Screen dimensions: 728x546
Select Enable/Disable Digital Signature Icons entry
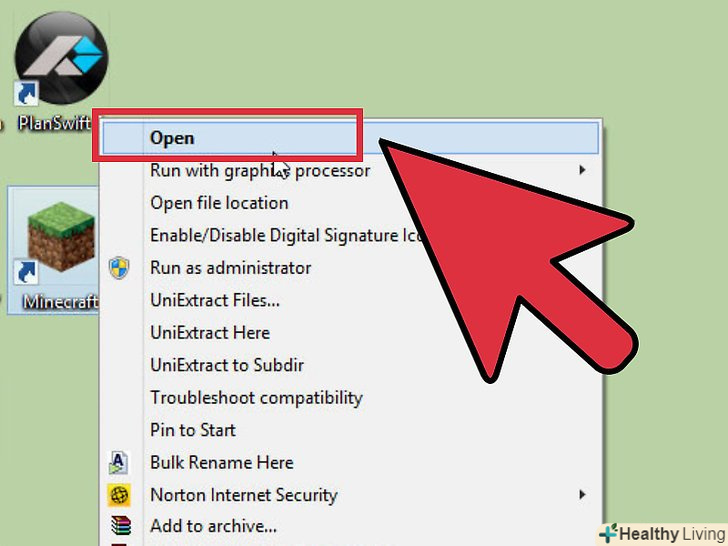click(286, 235)
